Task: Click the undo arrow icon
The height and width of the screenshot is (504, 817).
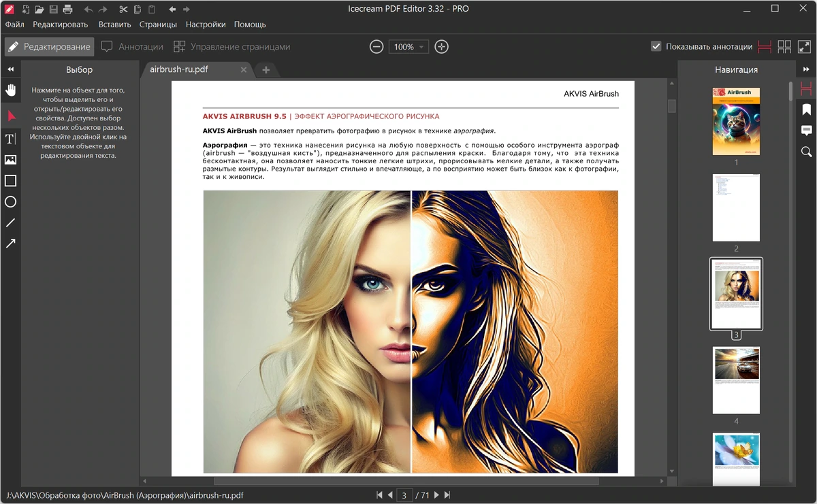Action: pos(89,10)
